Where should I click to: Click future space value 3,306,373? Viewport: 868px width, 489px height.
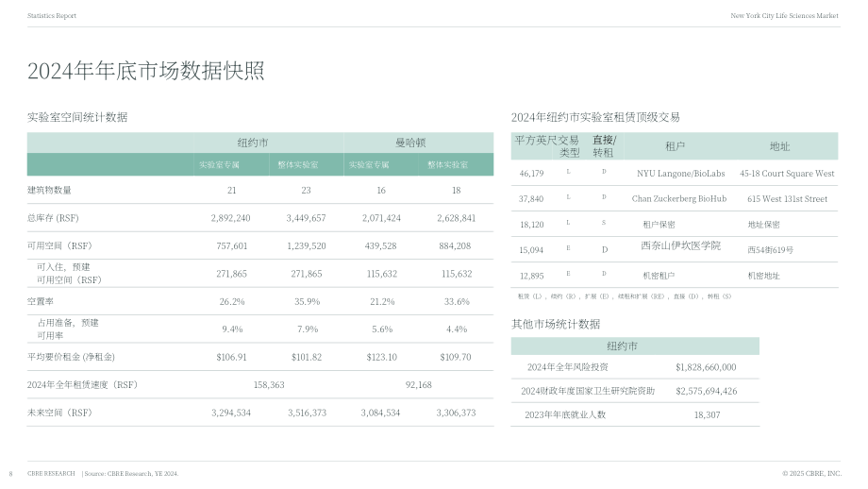click(456, 413)
